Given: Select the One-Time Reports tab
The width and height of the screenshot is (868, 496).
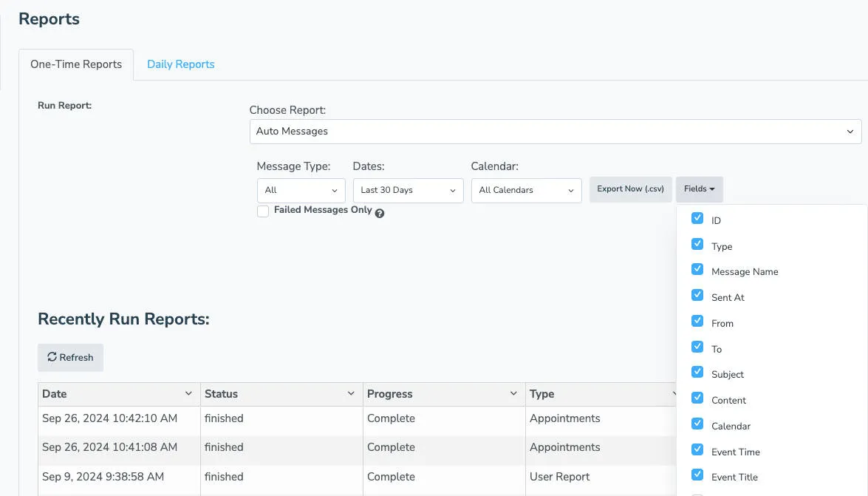Looking at the screenshot, I should click(x=76, y=64).
